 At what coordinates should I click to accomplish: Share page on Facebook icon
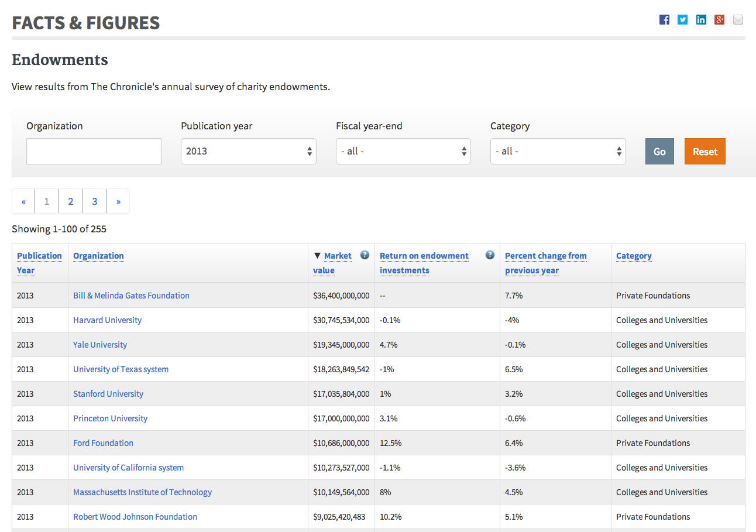click(x=664, y=20)
